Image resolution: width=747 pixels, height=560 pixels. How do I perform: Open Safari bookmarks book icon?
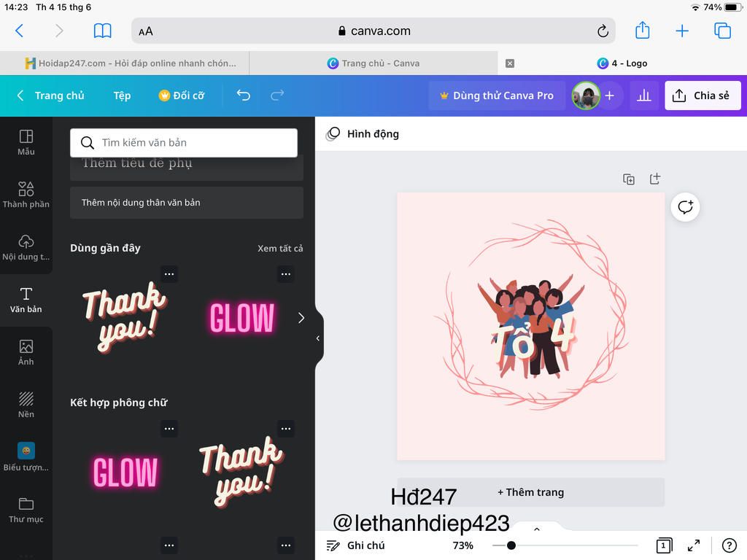tap(102, 31)
